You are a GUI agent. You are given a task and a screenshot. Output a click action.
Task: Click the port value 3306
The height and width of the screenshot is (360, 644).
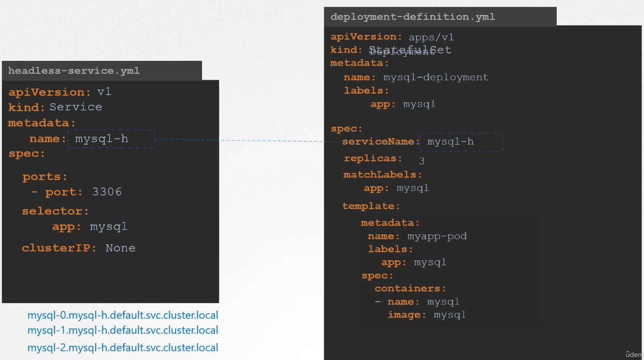pyautogui.click(x=107, y=192)
